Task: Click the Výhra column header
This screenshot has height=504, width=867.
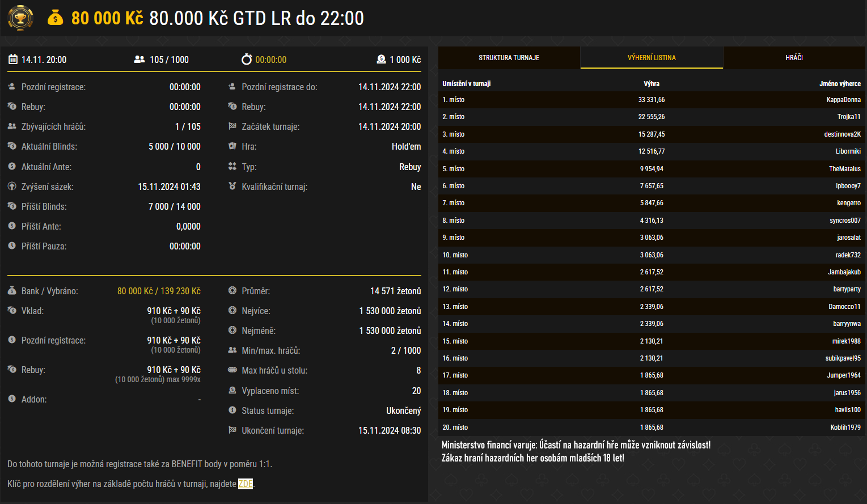Action: tap(652, 84)
